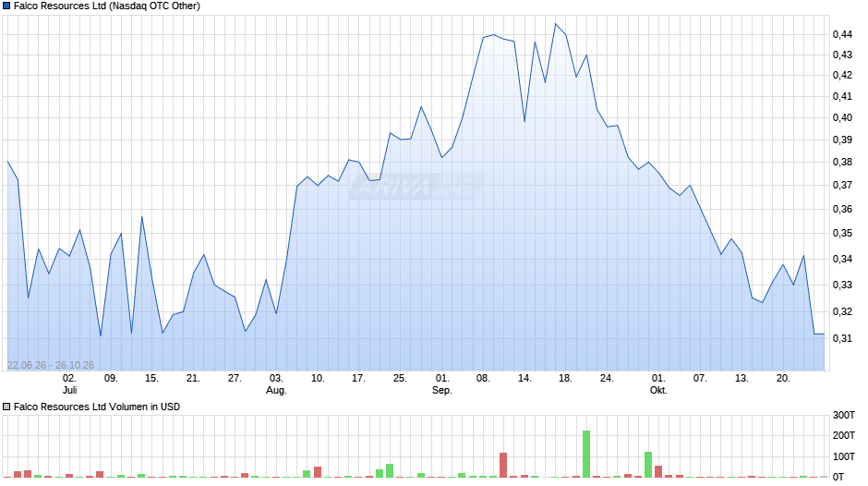The width and height of the screenshot is (868, 486).
Task: Click the 0,40 price axis label
Action: pos(842,117)
